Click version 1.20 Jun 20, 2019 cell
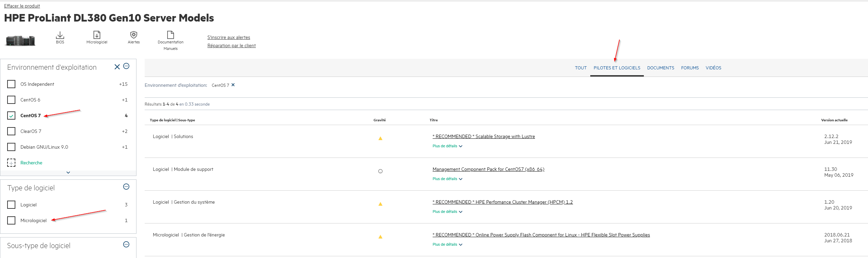Image resolution: width=868 pixels, height=258 pixels. click(x=838, y=205)
